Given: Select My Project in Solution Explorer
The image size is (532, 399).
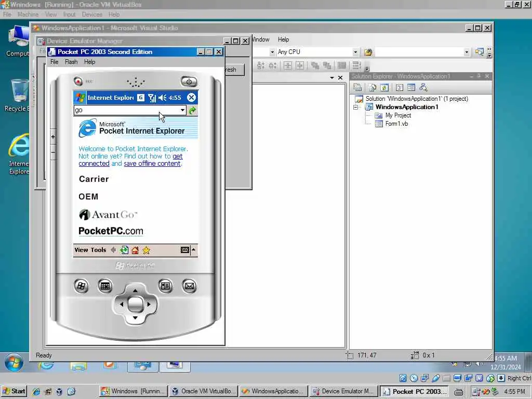Looking at the screenshot, I should (x=398, y=115).
